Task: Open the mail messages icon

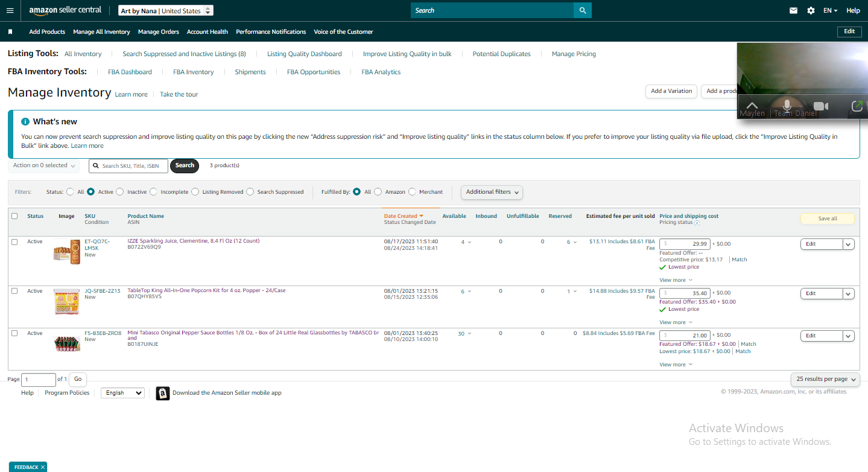Action: tap(794, 10)
